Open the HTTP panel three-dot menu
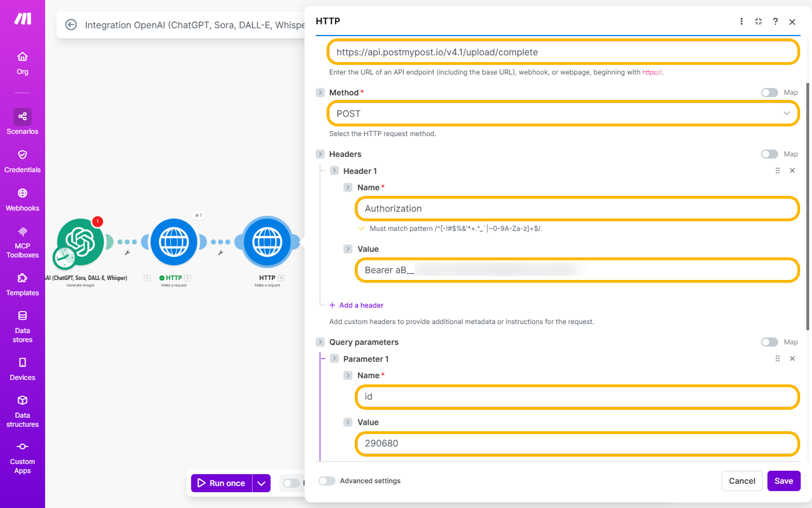This screenshot has width=812, height=508. tap(741, 21)
